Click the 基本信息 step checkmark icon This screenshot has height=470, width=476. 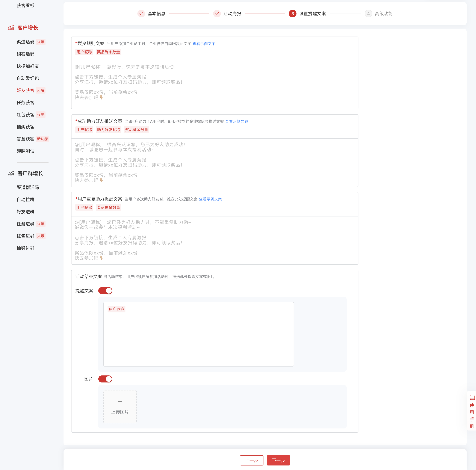click(141, 14)
